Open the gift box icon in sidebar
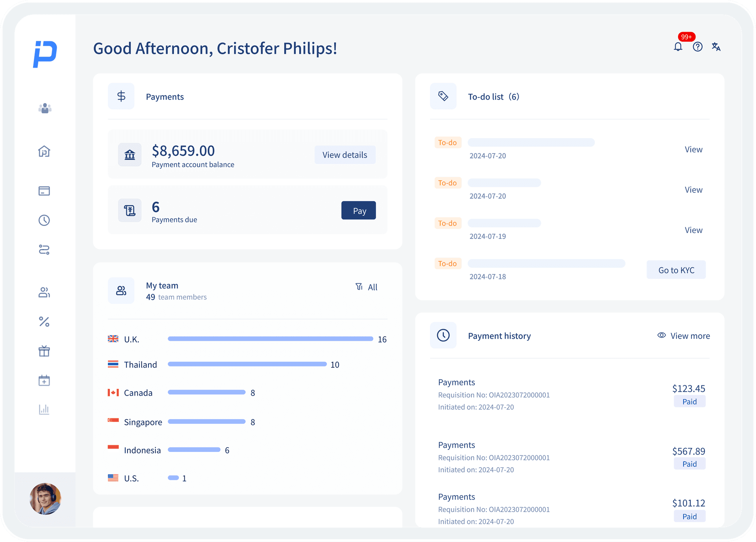Viewport: 756px width, 542px height. [x=44, y=351]
